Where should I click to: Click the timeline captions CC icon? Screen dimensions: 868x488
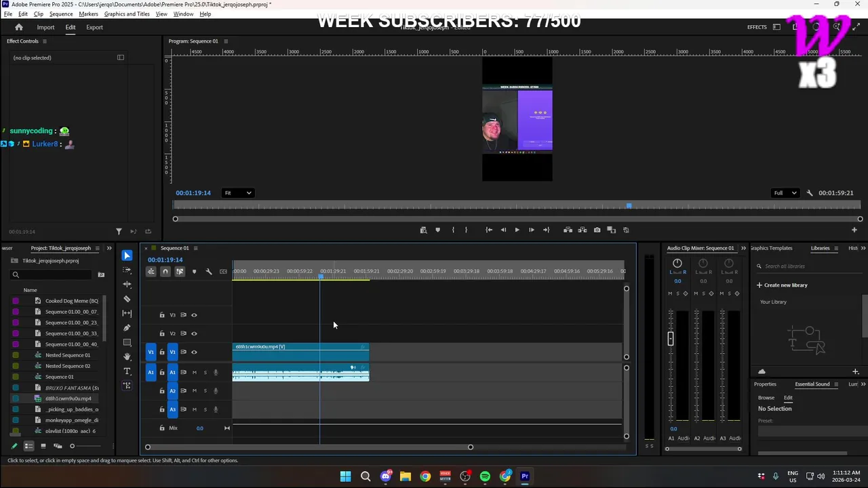pos(223,272)
